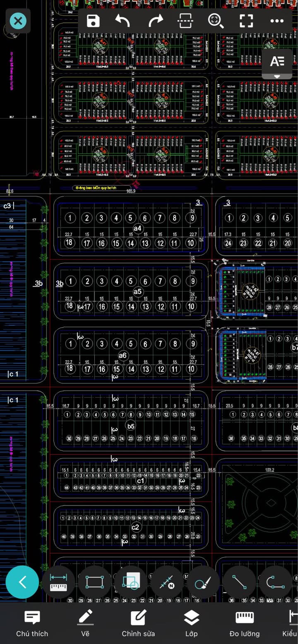
Task: Tap the dashed rectangle section icon
Action: click(x=185, y=21)
